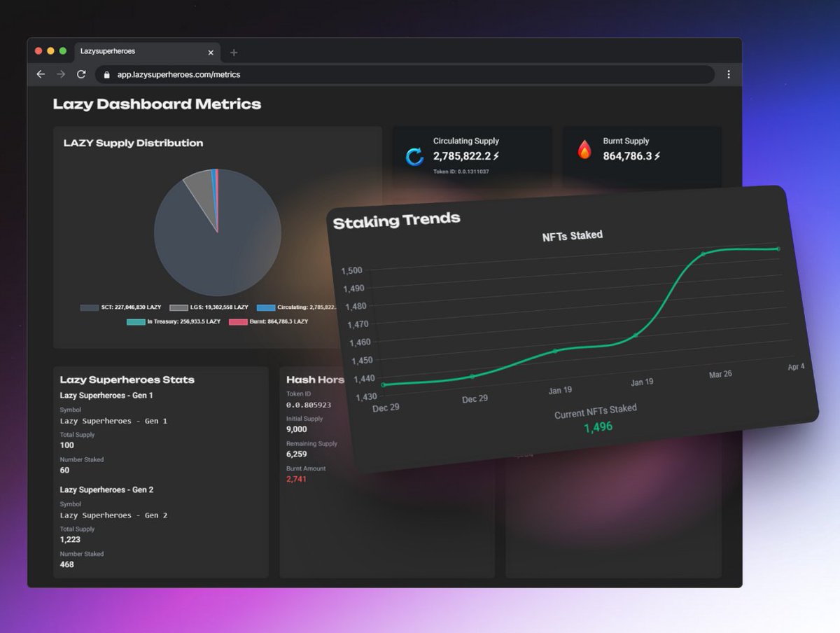
Task: Click the padlock icon in address bar
Action: [x=107, y=74]
